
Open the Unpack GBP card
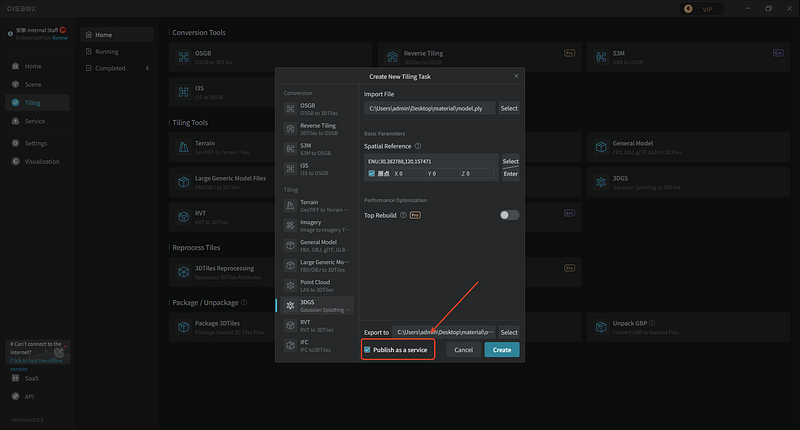pos(688,327)
